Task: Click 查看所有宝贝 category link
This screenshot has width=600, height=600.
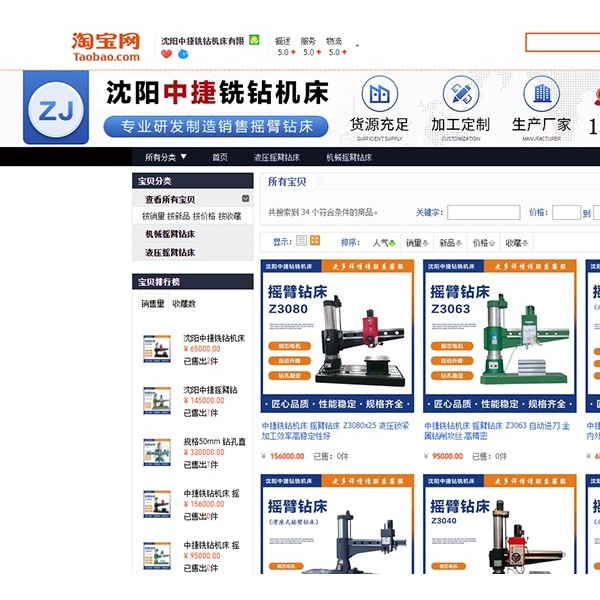Action: point(170,199)
